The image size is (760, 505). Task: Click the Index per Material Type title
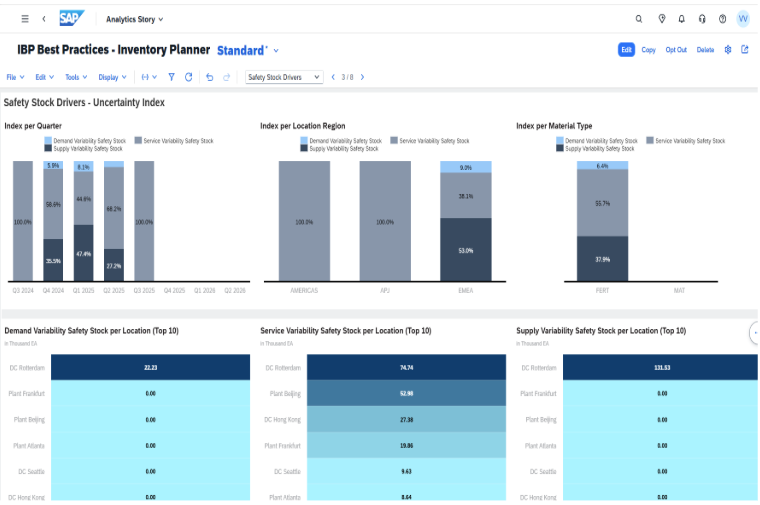[554, 126]
